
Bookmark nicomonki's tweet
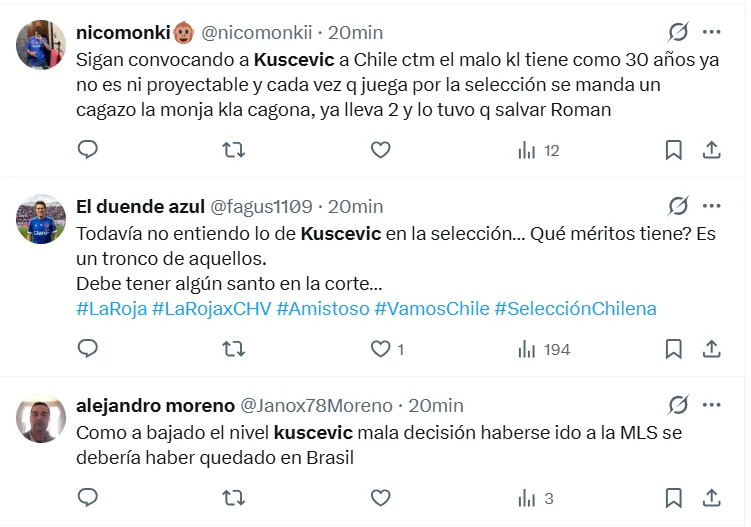(674, 150)
